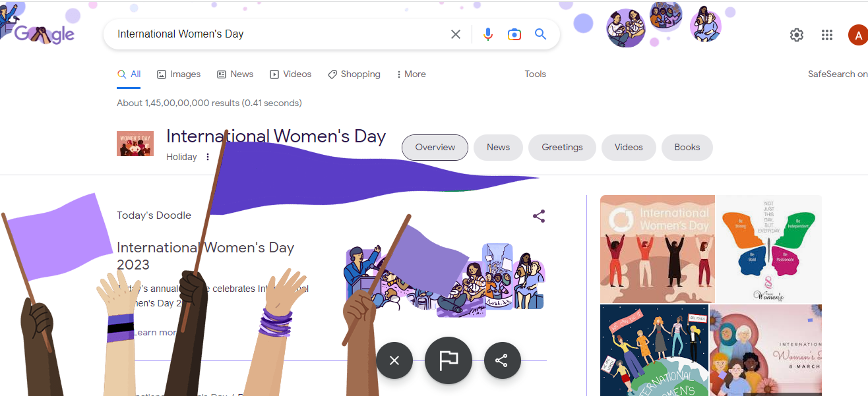Switch to the Videos search tab

(x=290, y=74)
